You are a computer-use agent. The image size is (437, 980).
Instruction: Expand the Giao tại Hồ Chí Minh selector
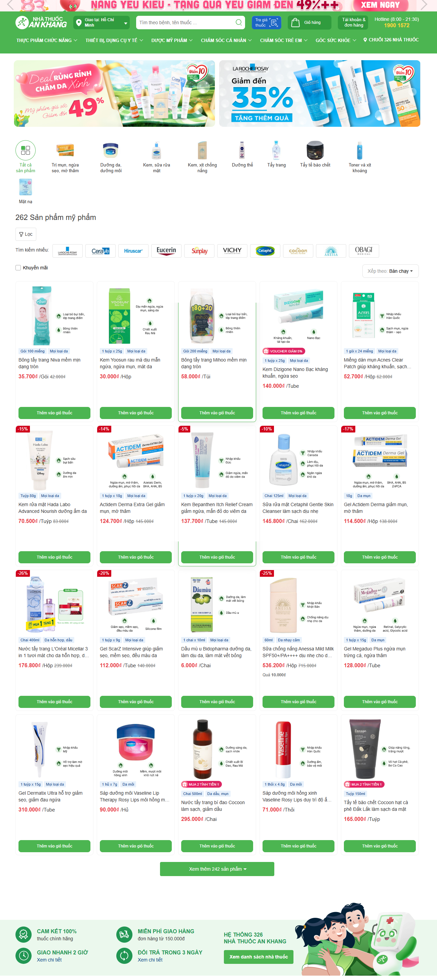pyautogui.click(x=101, y=23)
